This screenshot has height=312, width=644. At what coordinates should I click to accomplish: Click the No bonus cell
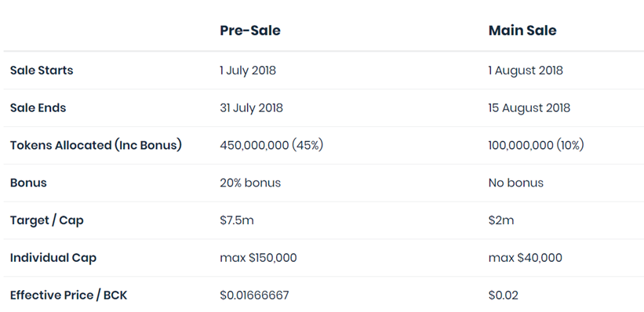(x=516, y=183)
